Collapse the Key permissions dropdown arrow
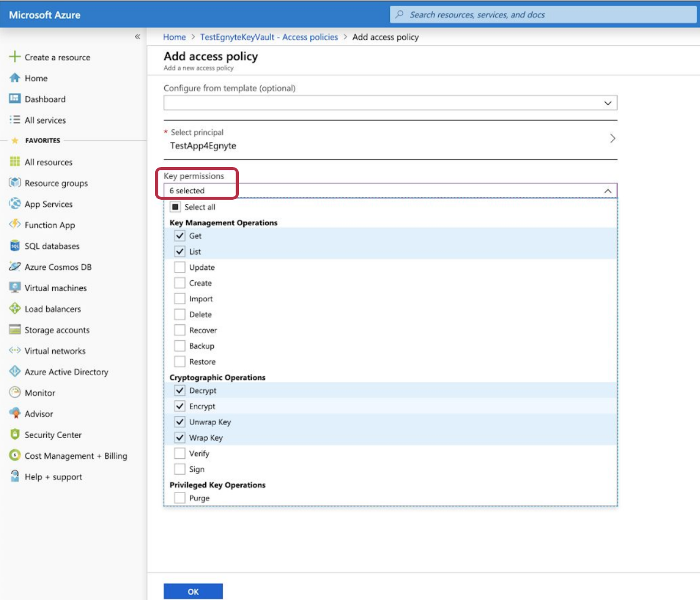Screen dimensions: 700x600 click(608, 190)
